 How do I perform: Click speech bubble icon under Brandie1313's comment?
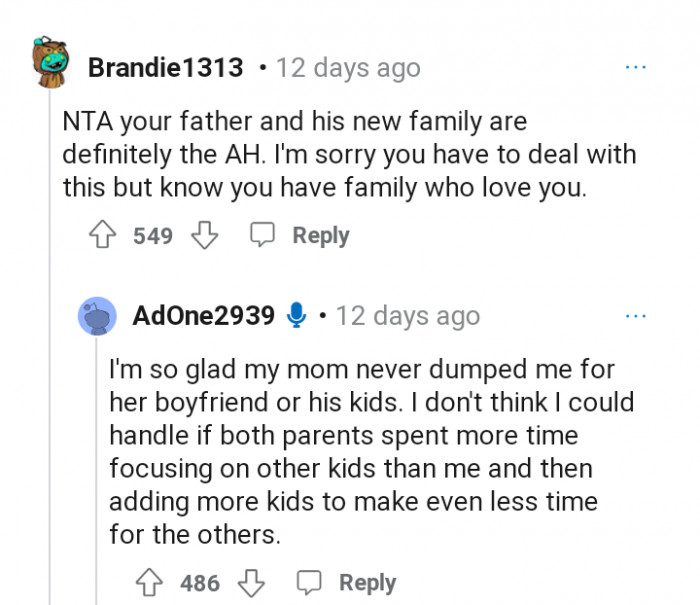click(261, 236)
